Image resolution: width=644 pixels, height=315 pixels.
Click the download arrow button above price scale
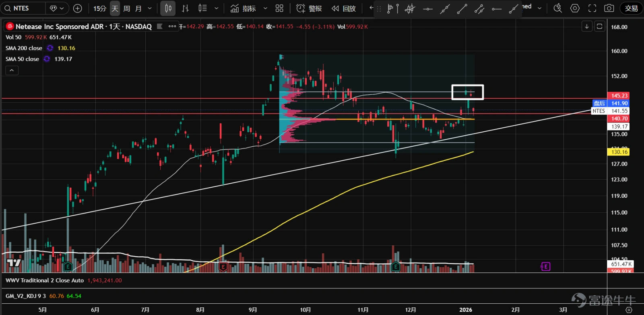(587, 26)
